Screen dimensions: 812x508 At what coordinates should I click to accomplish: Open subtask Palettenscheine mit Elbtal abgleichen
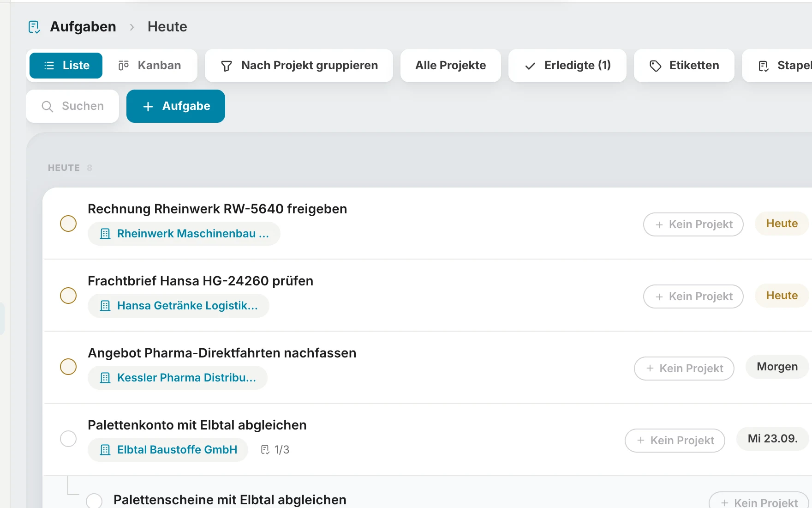[230, 500]
